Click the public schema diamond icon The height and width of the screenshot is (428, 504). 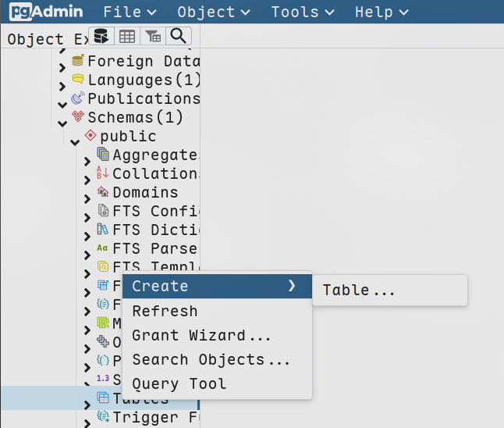tap(91, 136)
